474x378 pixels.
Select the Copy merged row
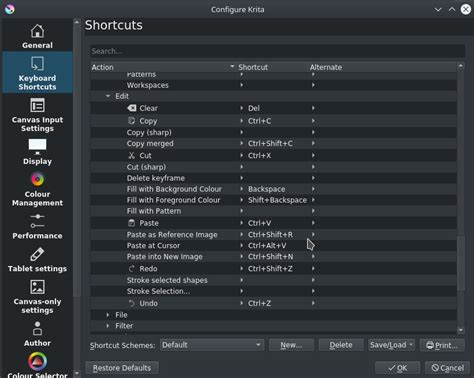tap(274, 143)
